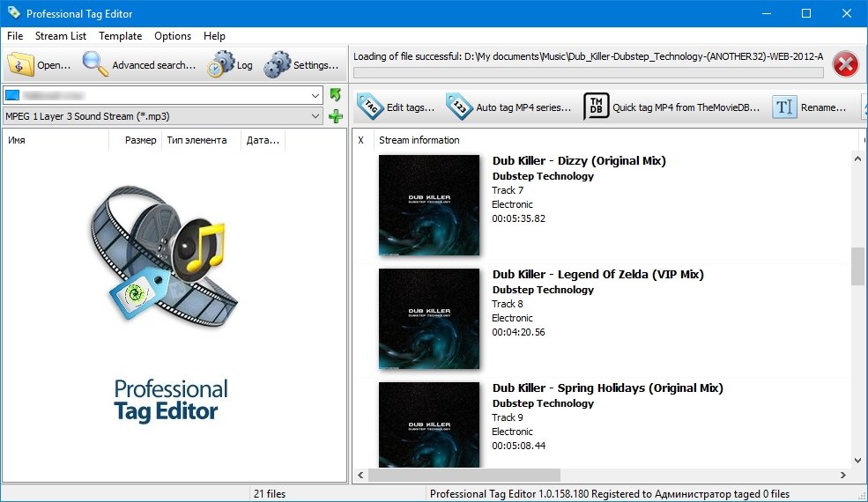Click the Rename... button label
The image size is (868, 502).
pos(823,107)
